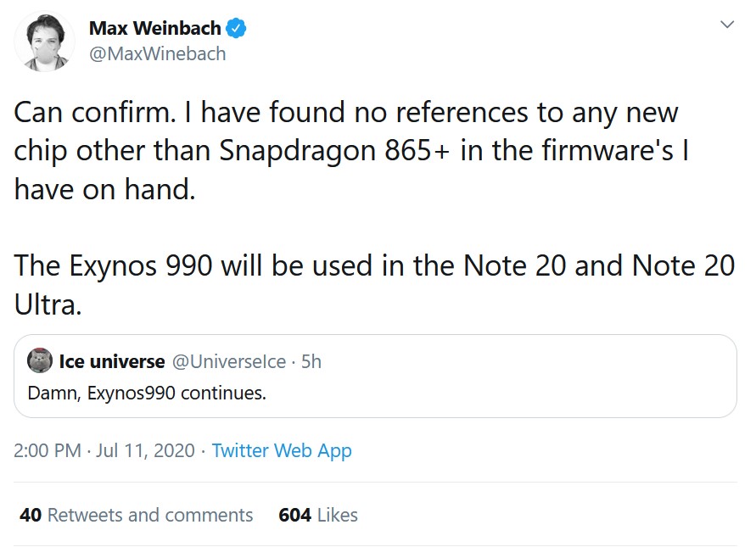Open the quoted tweet "Damn, Exynos990 continues."
The image size is (756, 547).
[375, 376]
